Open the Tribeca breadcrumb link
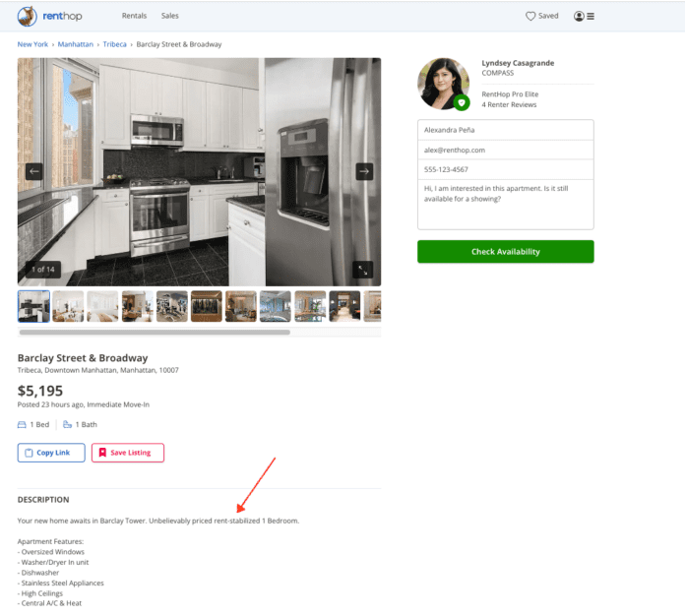This screenshot has height=616, width=685. [x=114, y=44]
